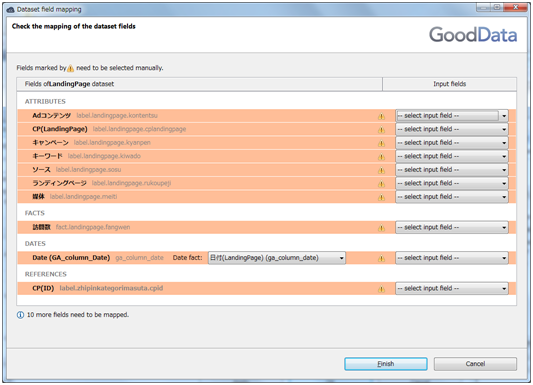Click warning icon on キーワード row
The image size is (533, 385).
(x=381, y=157)
